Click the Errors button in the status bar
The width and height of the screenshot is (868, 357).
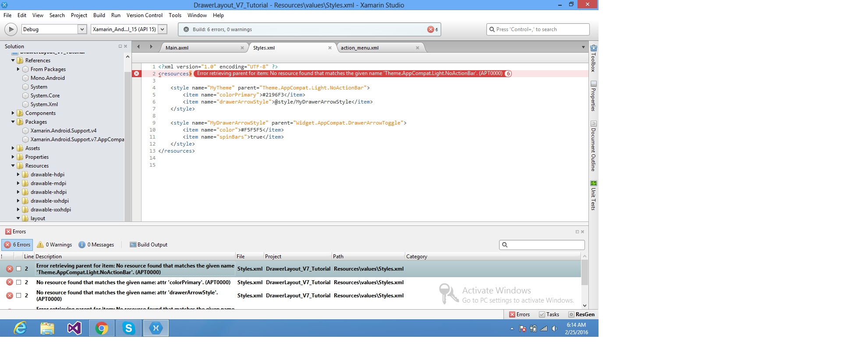[x=520, y=314]
